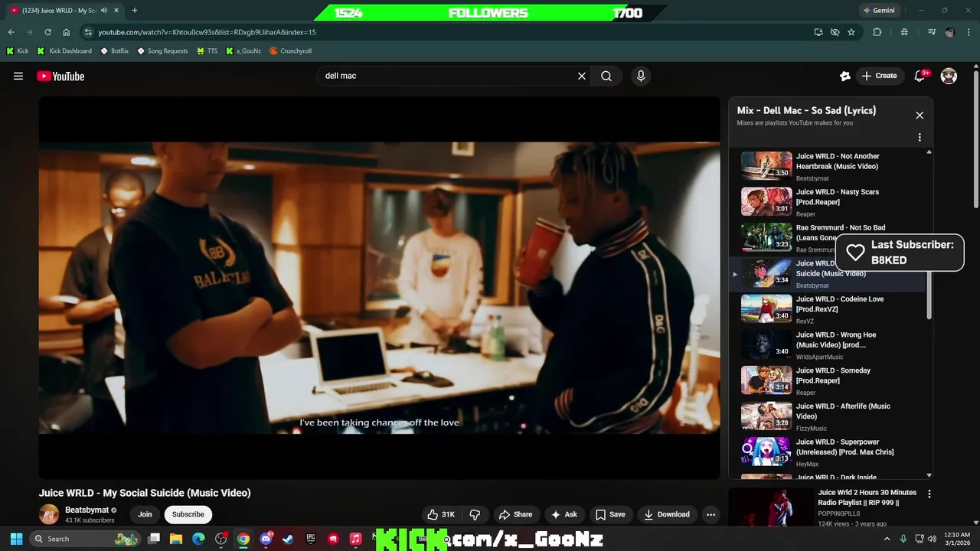View site information icon in address bar
This screenshot has width=980, height=551.
(88, 32)
